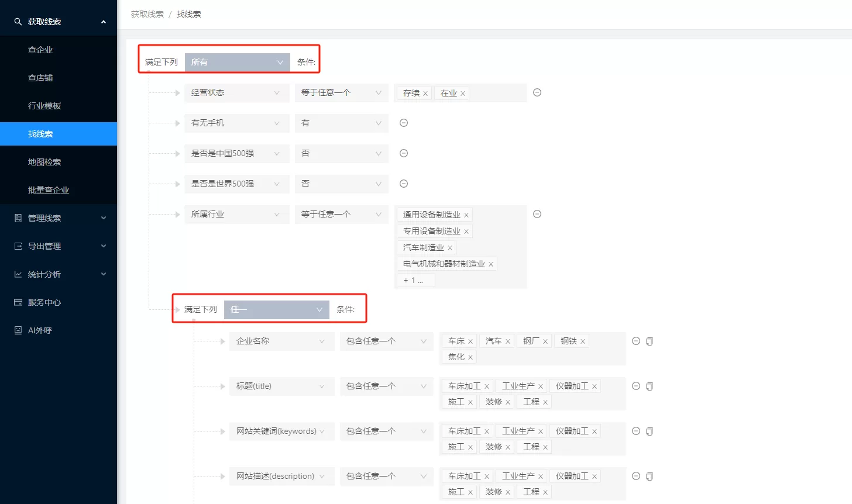Open the 任一 dropdown in second condition group
The height and width of the screenshot is (504, 852).
point(276,309)
